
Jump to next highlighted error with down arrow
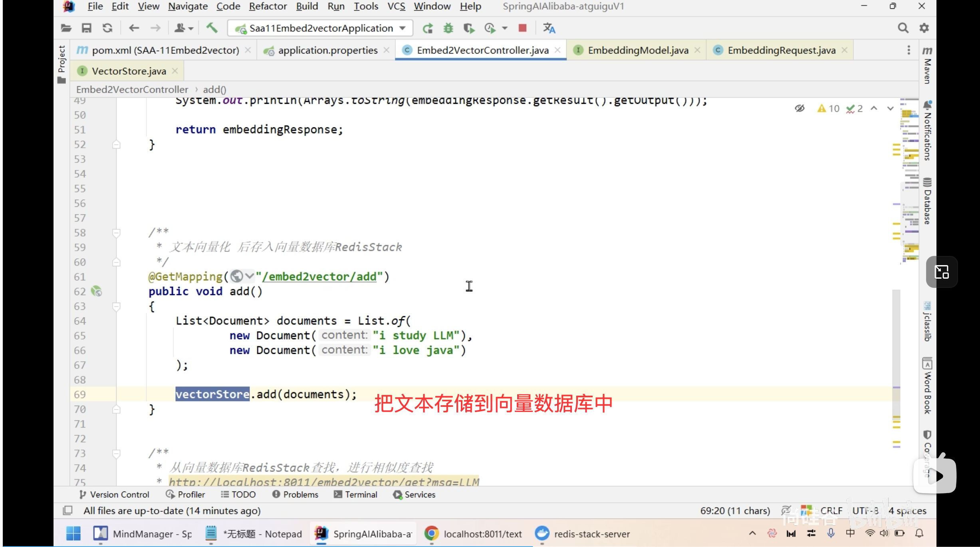pyautogui.click(x=890, y=108)
